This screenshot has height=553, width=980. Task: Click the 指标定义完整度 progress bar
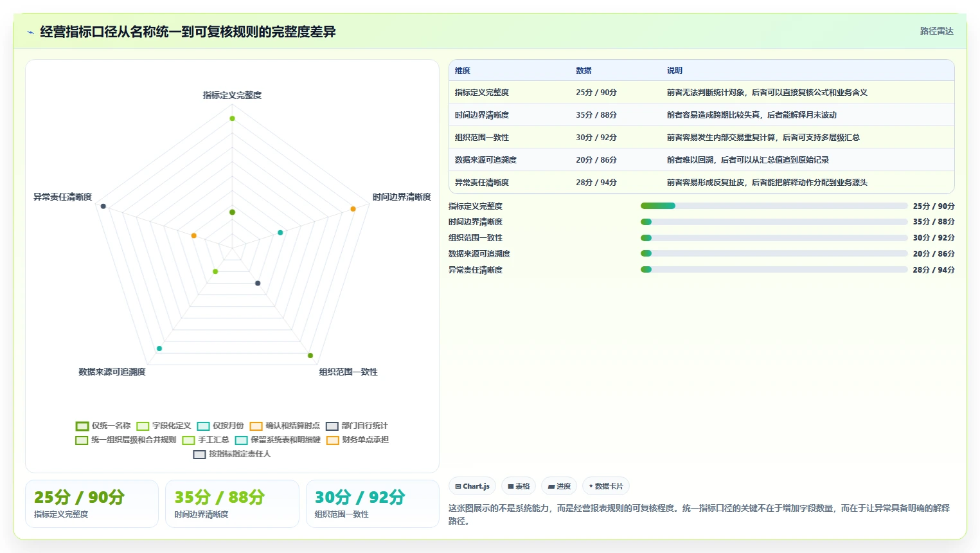[x=774, y=206]
